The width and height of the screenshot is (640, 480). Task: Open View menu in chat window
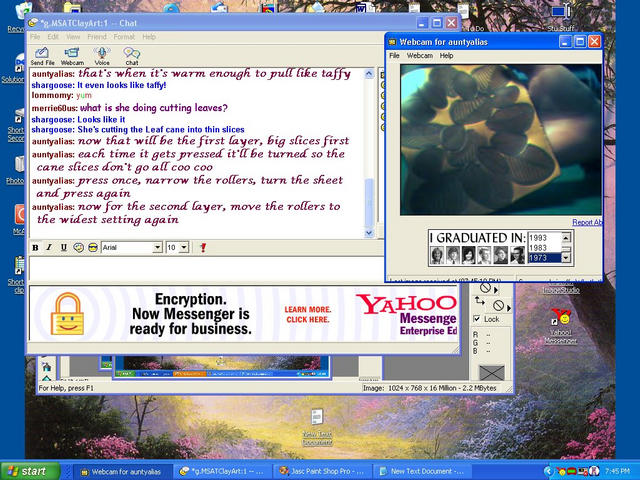click(x=73, y=37)
